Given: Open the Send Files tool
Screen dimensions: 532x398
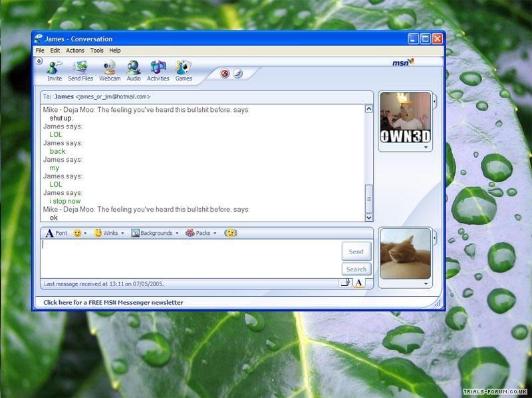Looking at the screenshot, I should (80, 71).
